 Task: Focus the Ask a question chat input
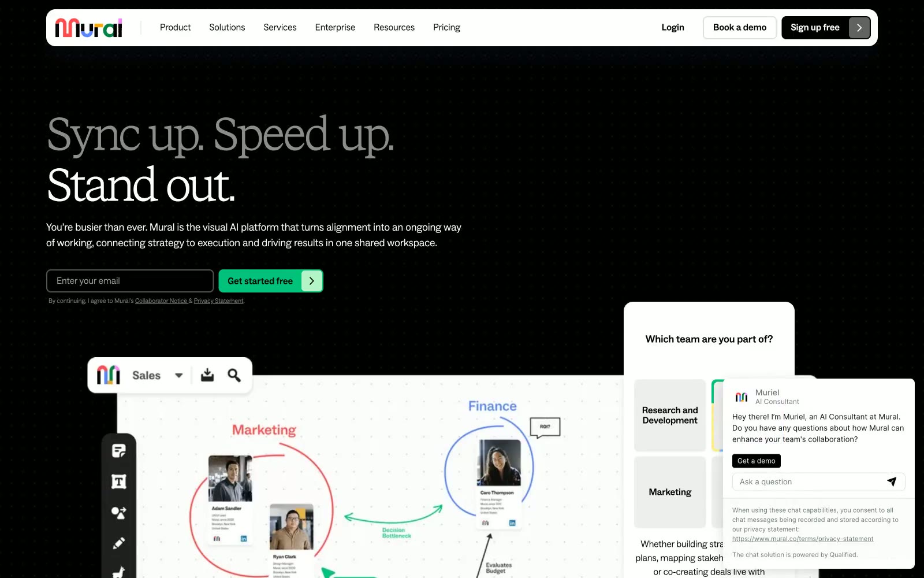point(808,482)
